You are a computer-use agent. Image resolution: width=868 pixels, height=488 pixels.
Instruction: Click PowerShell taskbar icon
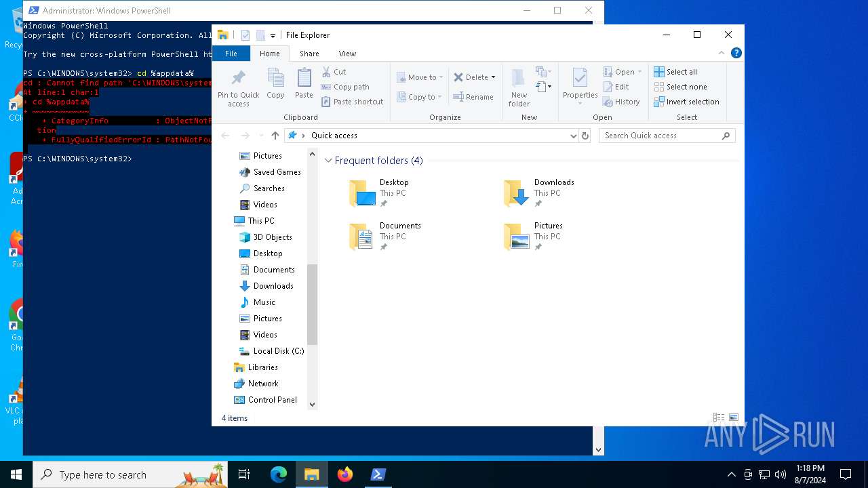[x=378, y=474]
